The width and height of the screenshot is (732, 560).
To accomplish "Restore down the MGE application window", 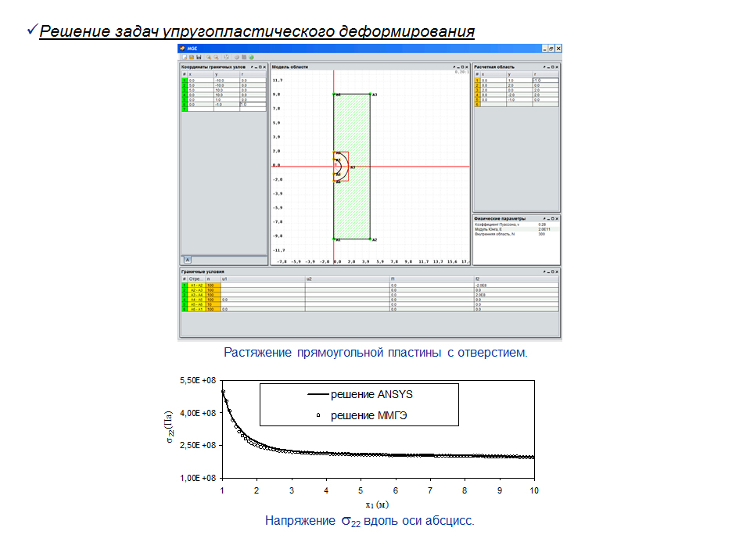I will [551, 48].
